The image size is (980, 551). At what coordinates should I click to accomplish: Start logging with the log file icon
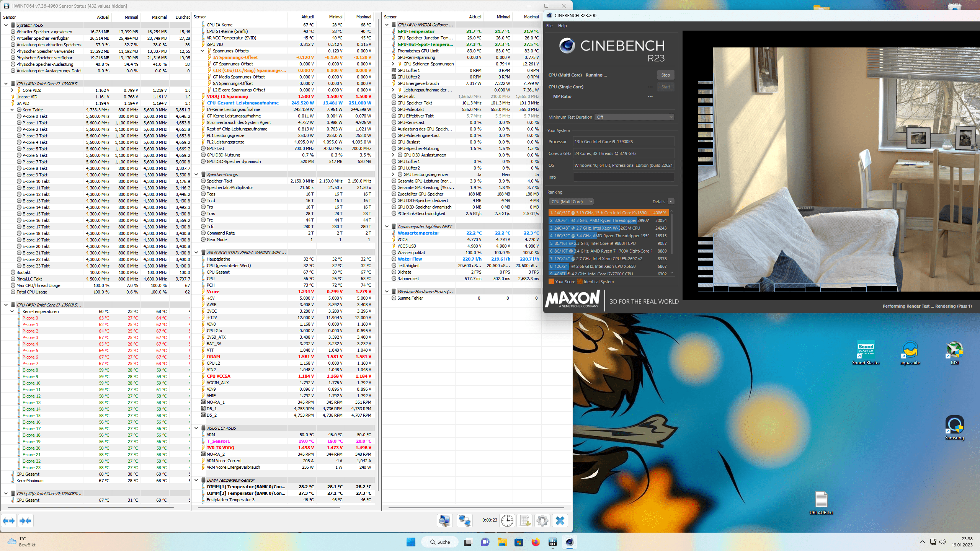(525, 521)
